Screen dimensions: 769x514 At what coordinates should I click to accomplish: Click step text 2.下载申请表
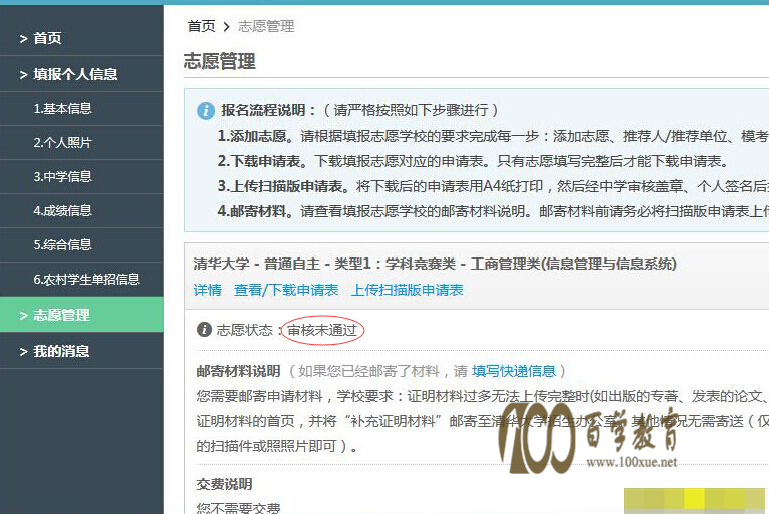(x=262, y=161)
